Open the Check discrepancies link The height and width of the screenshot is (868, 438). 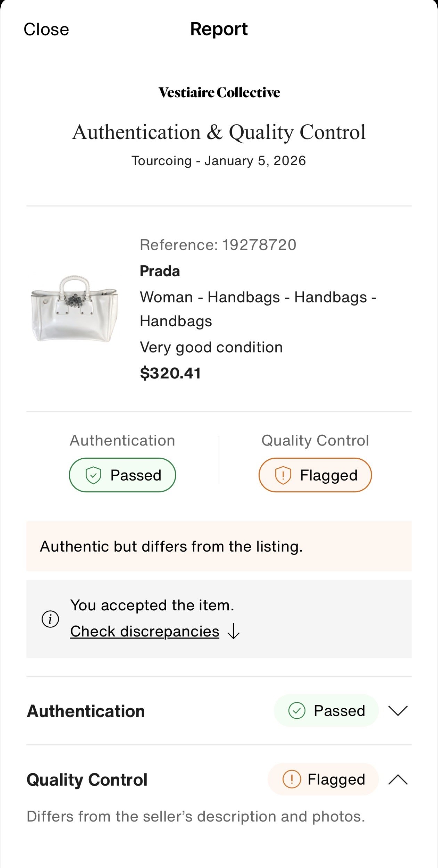[145, 631]
